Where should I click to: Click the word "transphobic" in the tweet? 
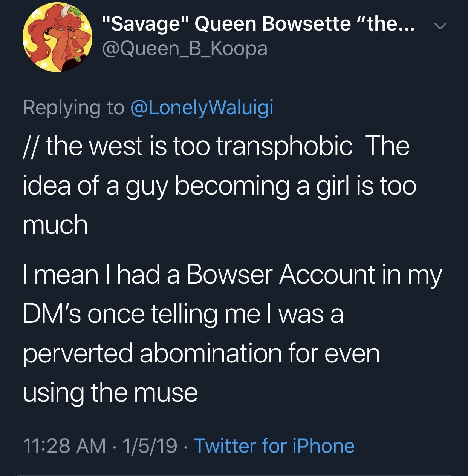tap(284, 146)
